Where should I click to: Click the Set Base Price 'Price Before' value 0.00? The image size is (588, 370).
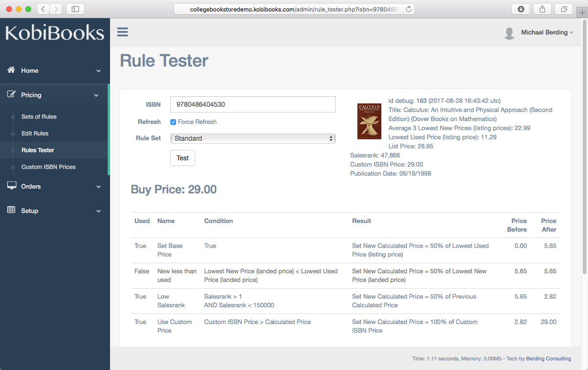[x=521, y=246]
